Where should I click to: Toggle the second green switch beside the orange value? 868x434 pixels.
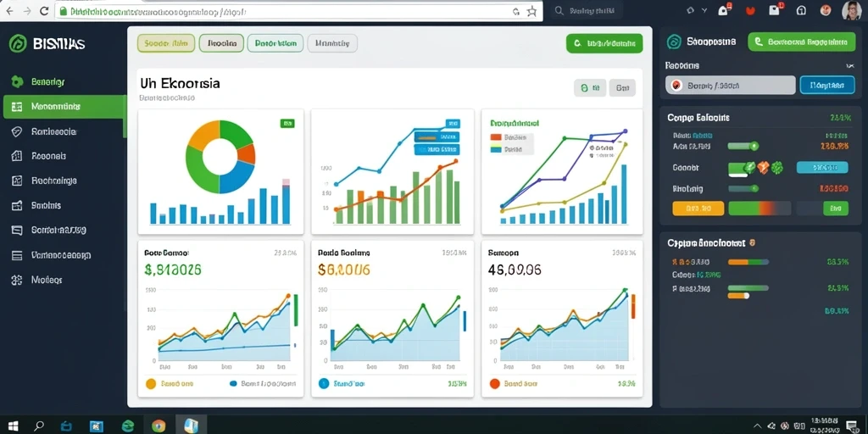(x=743, y=189)
